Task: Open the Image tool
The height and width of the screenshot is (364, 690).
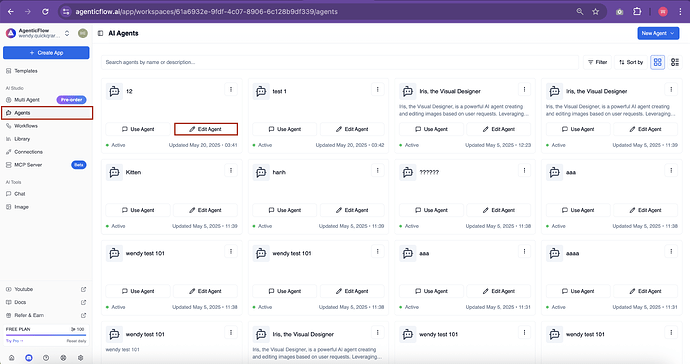Action: click(21, 207)
